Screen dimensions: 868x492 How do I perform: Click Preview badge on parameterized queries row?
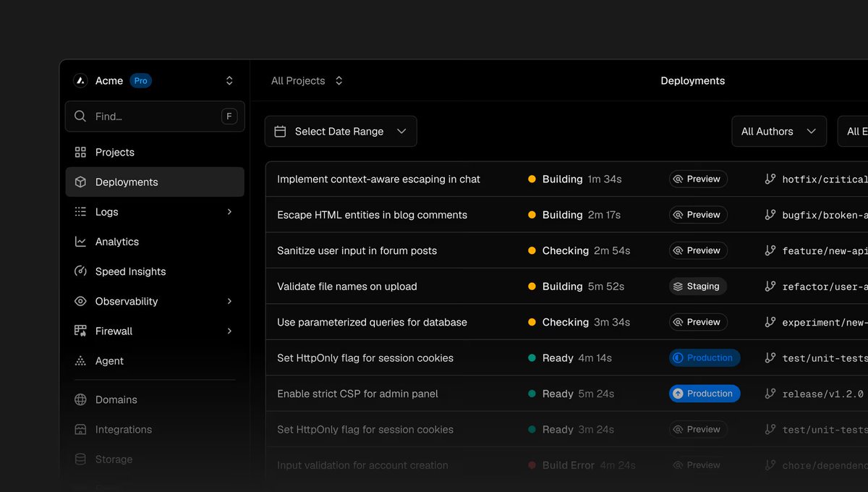698,322
